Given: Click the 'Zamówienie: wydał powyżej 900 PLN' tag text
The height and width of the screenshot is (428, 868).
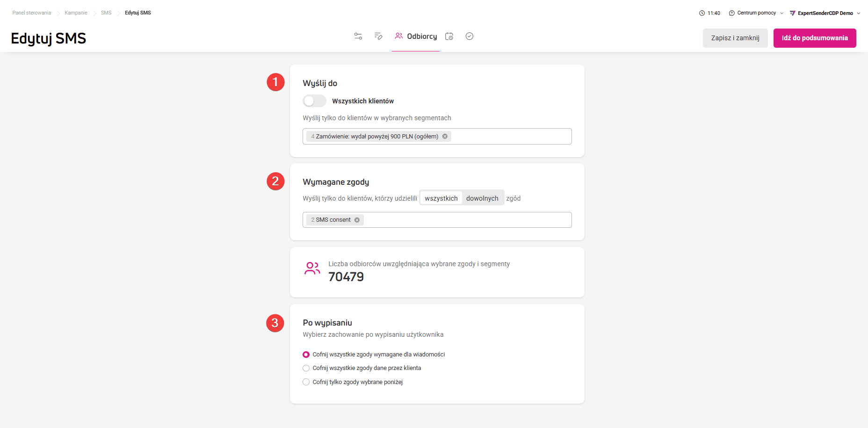Looking at the screenshot, I should tap(377, 137).
